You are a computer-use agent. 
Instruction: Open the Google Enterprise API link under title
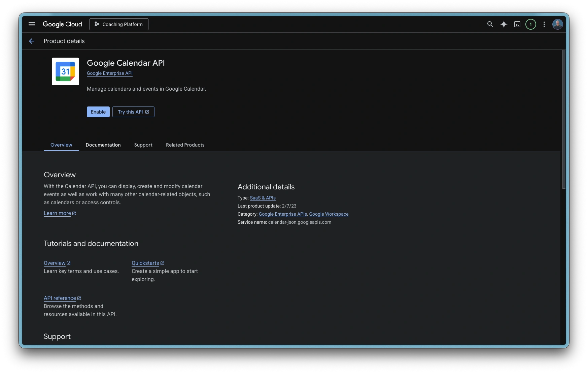[x=110, y=73]
